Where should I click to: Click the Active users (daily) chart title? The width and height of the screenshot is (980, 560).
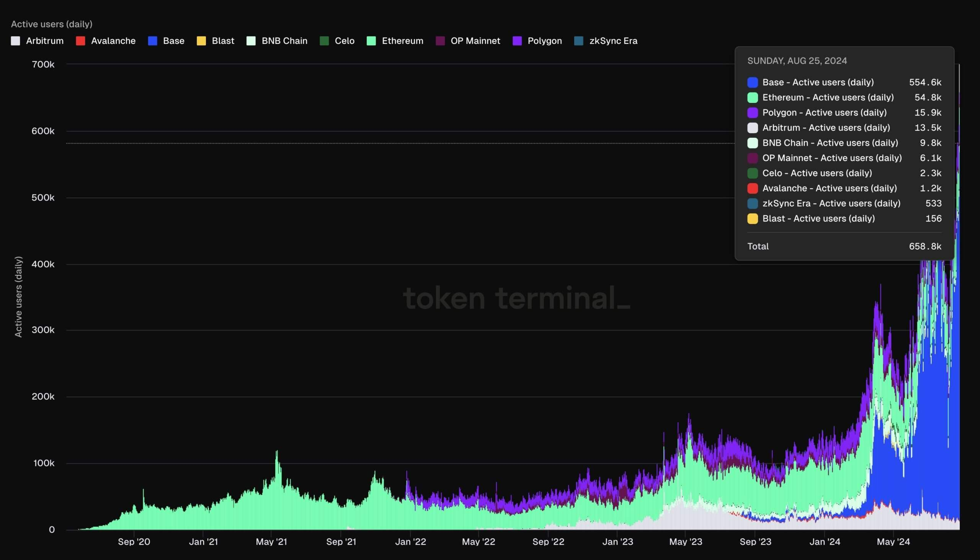[x=52, y=24]
